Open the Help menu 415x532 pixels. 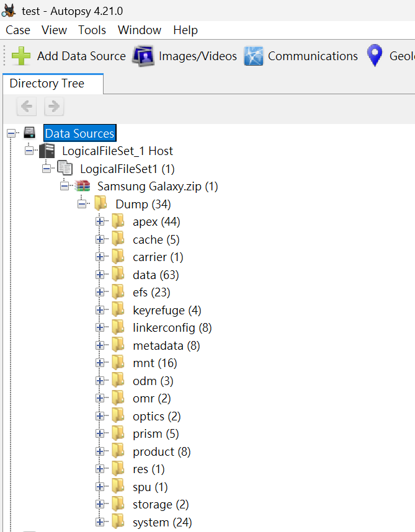pyautogui.click(x=185, y=30)
